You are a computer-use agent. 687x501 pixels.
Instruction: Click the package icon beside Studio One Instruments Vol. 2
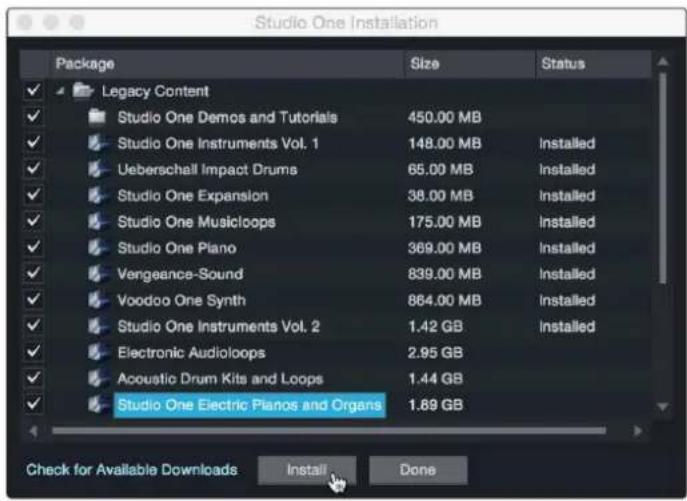[x=98, y=326]
